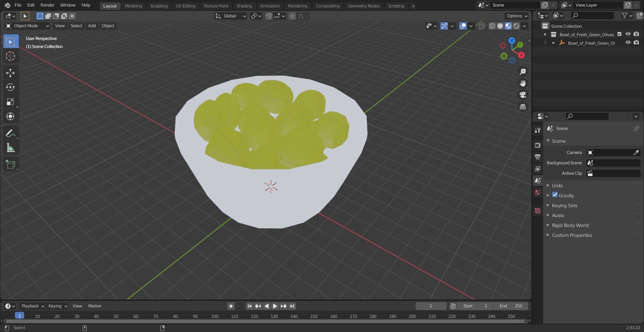The width and height of the screenshot is (644, 332).
Task: Activate the Transform tool
Action: (x=10, y=116)
